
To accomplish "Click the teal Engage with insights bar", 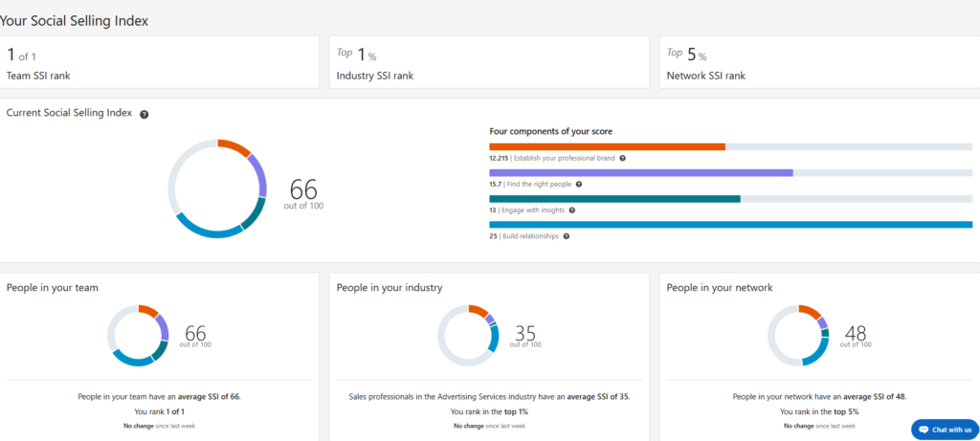I will tap(615, 199).
